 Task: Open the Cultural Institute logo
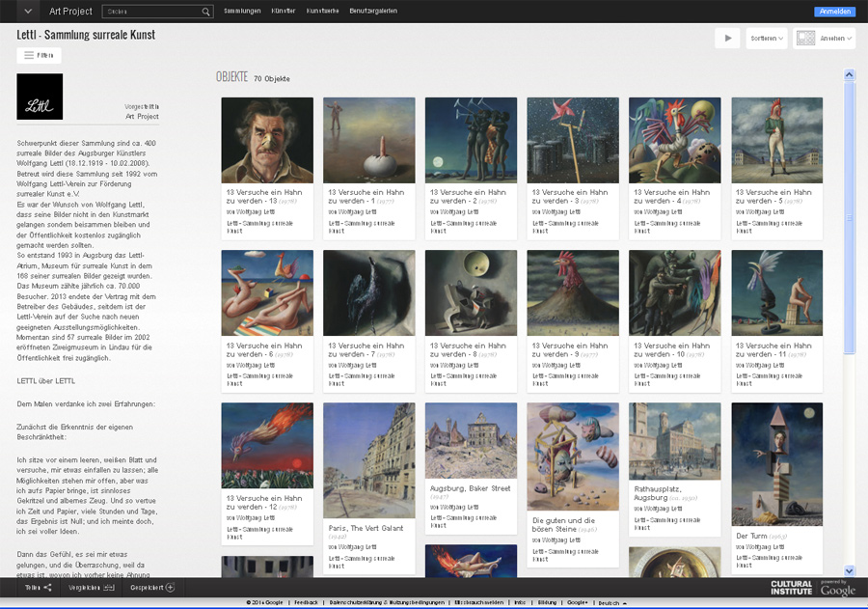point(791,588)
